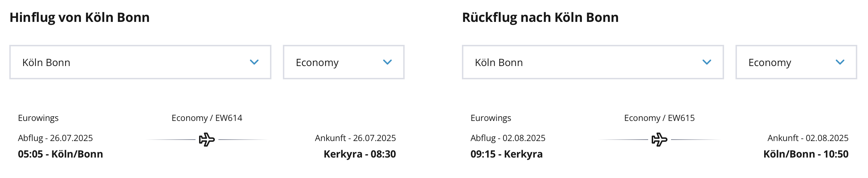The image size is (868, 178).
Task: Open the return Economy class dropdown
Action: point(796,62)
